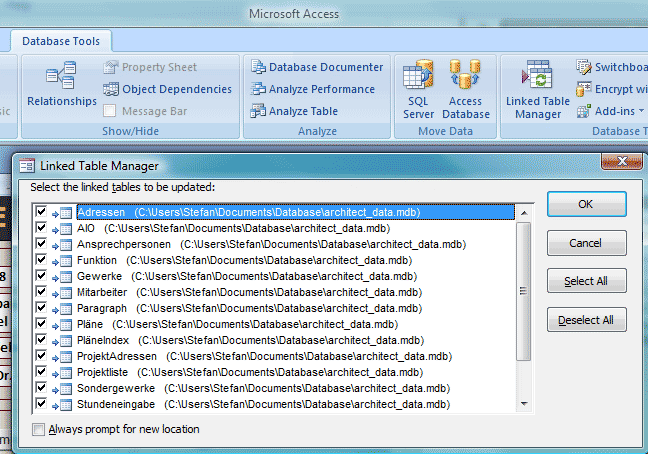The image size is (648, 454).
Task: Uncheck the Sondergewerke table checkbox
Action: click(x=41, y=387)
